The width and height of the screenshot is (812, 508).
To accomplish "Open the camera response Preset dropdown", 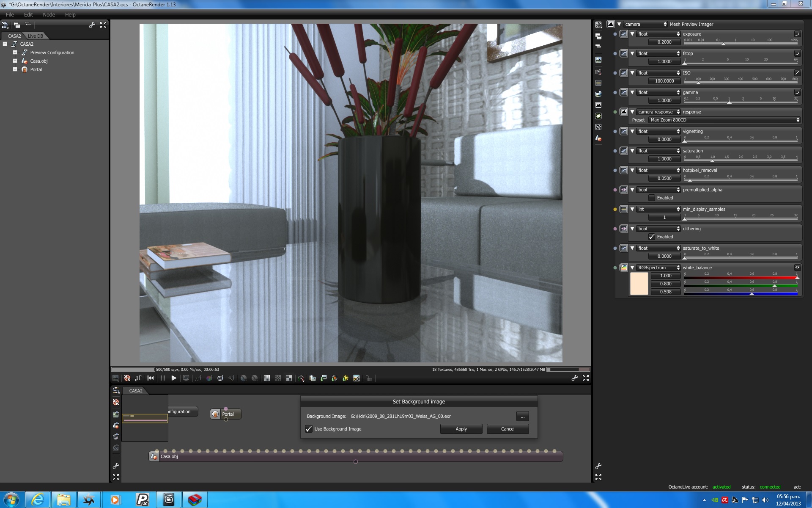I will pyautogui.click(x=724, y=120).
